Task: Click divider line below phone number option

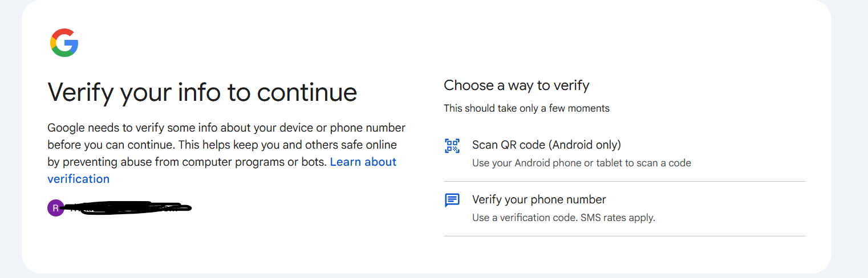Action: [x=624, y=236]
